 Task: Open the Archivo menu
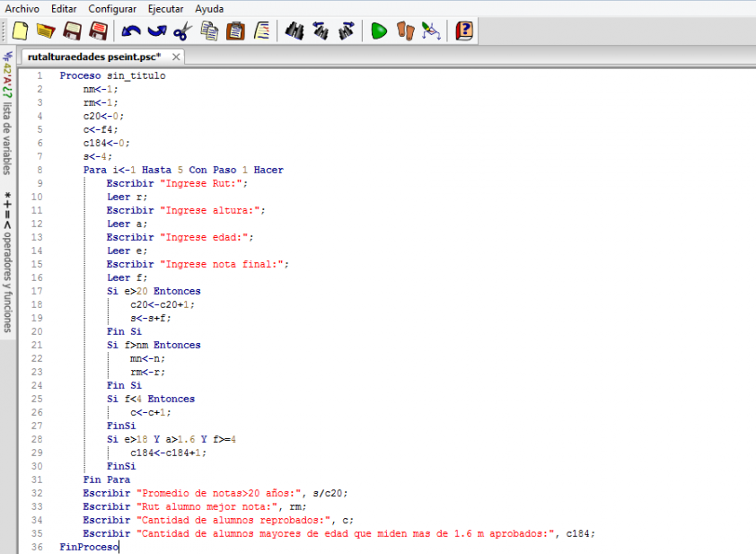22,9
